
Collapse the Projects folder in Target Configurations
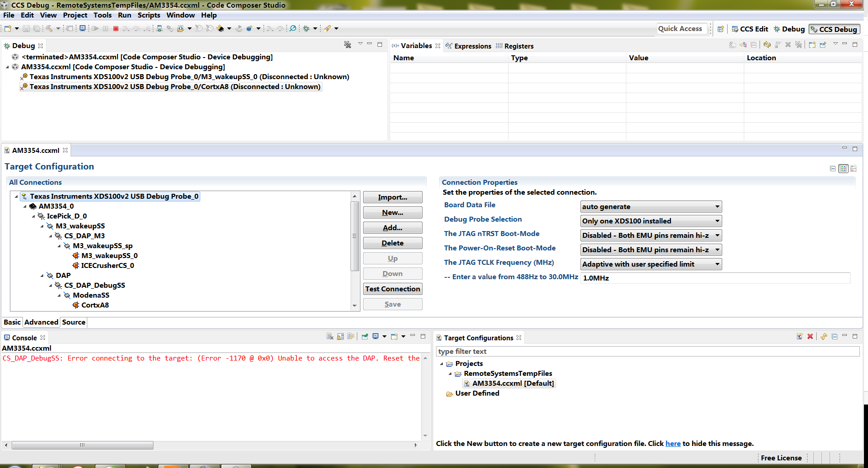tap(442, 364)
